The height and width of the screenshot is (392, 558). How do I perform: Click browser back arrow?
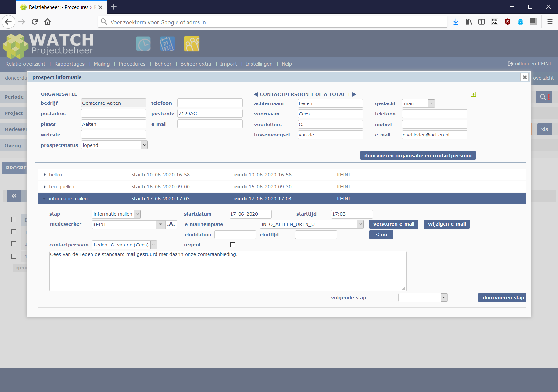point(9,22)
